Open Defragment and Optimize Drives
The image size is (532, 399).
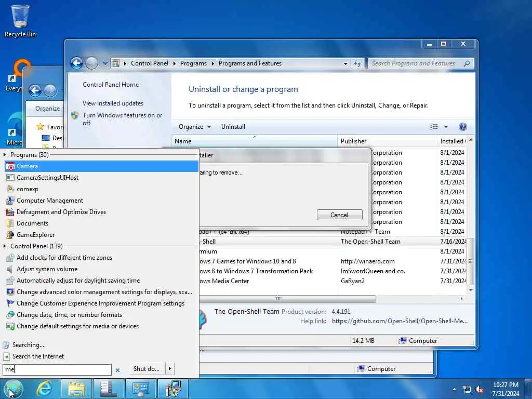101,212
